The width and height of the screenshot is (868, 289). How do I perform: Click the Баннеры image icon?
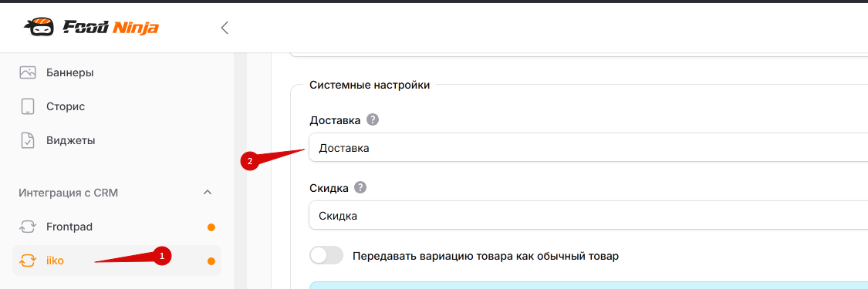(28, 72)
